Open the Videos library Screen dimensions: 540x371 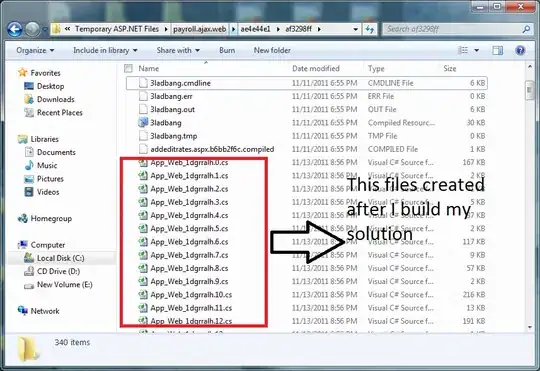(x=48, y=192)
